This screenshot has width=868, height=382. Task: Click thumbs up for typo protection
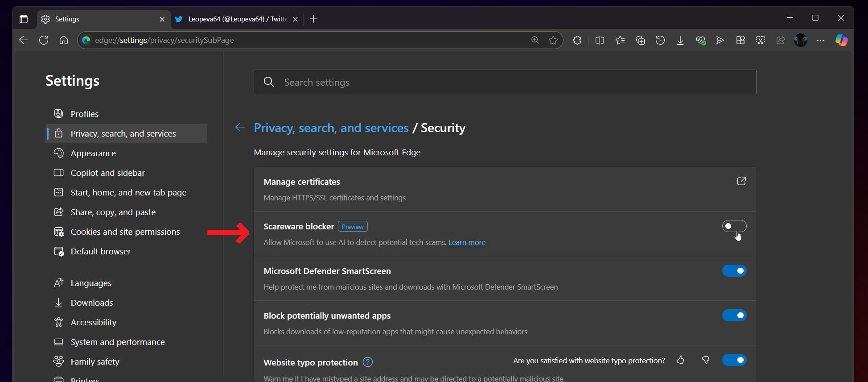(x=680, y=360)
